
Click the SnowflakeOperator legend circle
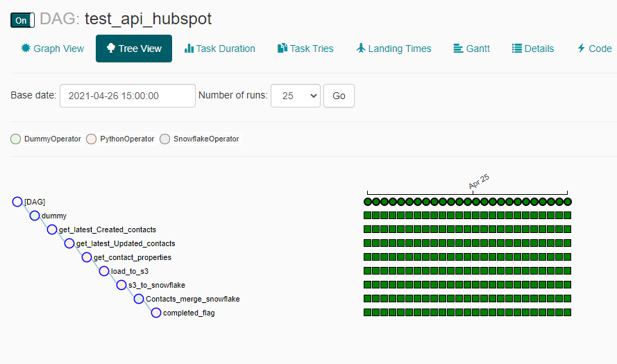pyautogui.click(x=165, y=139)
